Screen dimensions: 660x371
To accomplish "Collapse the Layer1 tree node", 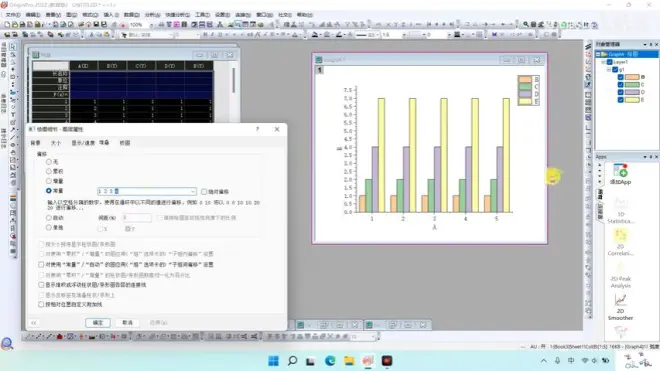I will 603,62.
